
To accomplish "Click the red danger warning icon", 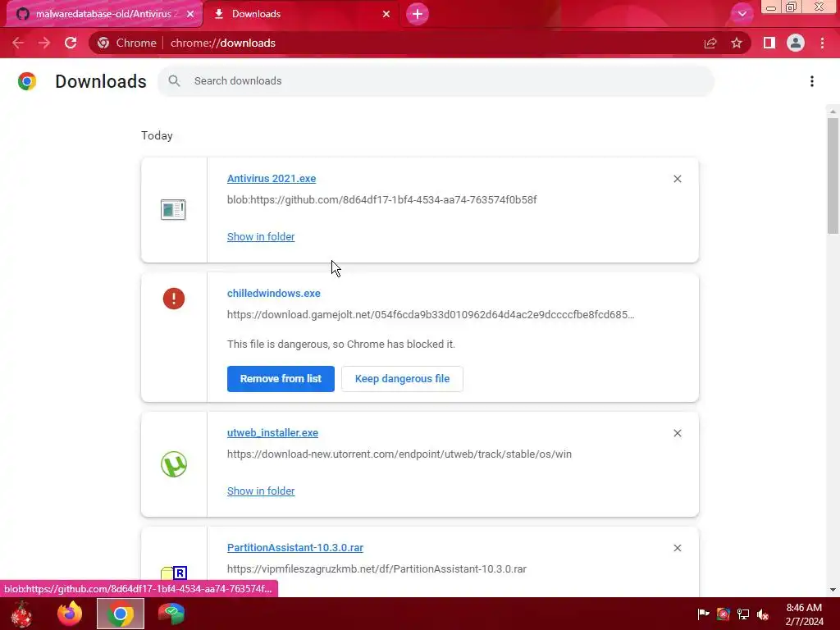I will click(x=174, y=299).
